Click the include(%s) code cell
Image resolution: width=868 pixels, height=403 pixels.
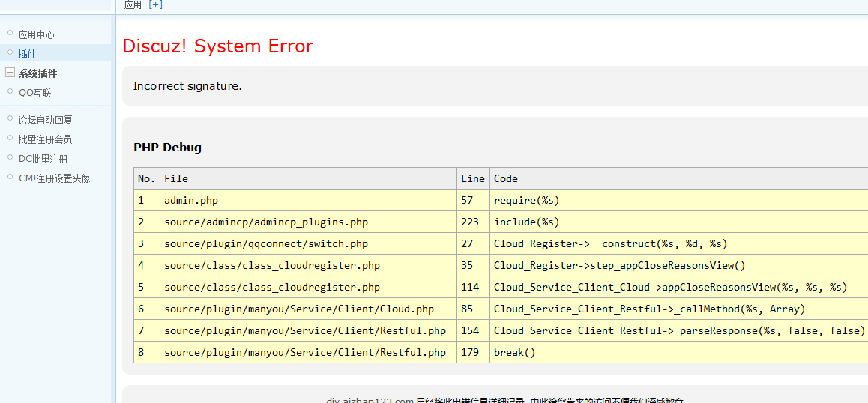click(x=678, y=222)
